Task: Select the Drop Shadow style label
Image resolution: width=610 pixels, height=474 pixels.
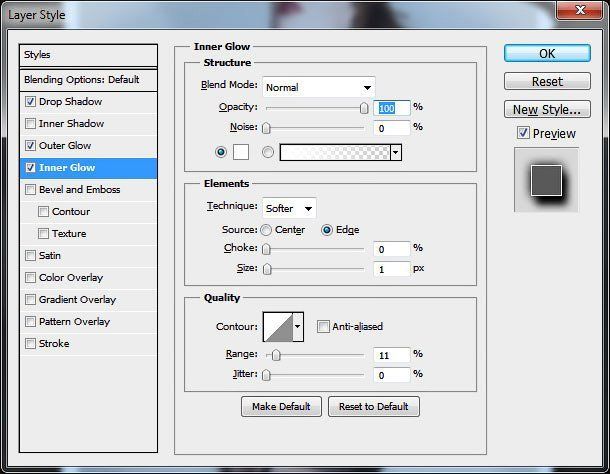Action: [x=70, y=102]
